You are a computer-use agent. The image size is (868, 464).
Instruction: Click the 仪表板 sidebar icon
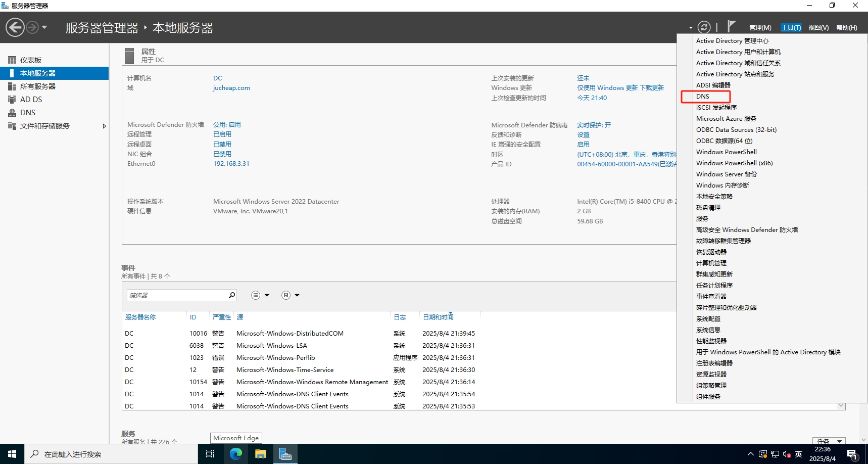tap(12, 60)
